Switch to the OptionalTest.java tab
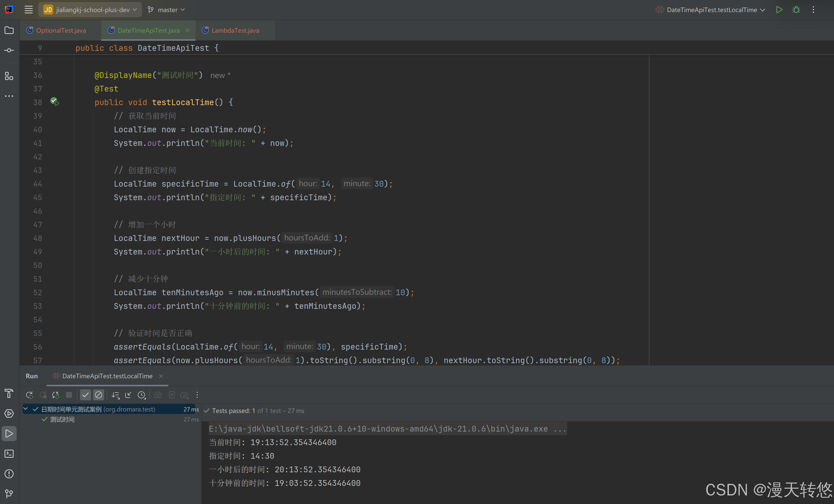The image size is (834, 504). click(61, 30)
